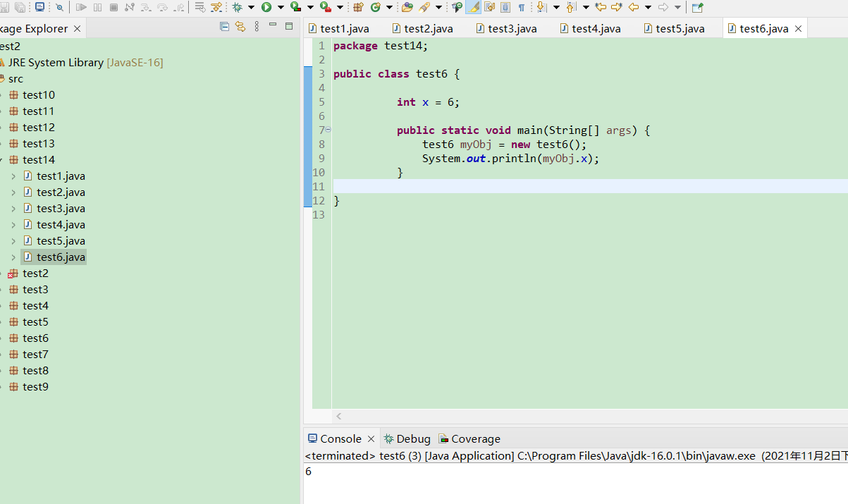
Task: Open Package Explorer View Menu dots
Action: [257, 26]
